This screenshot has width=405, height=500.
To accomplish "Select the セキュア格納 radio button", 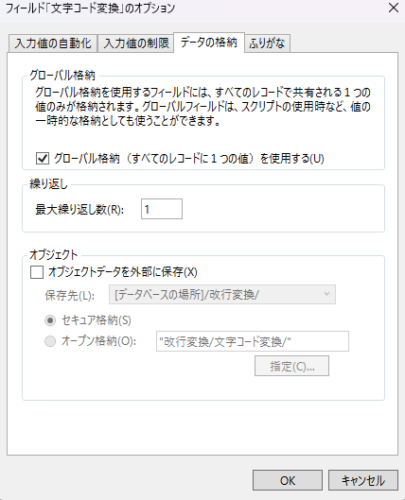I will pyautogui.click(x=50, y=321).
